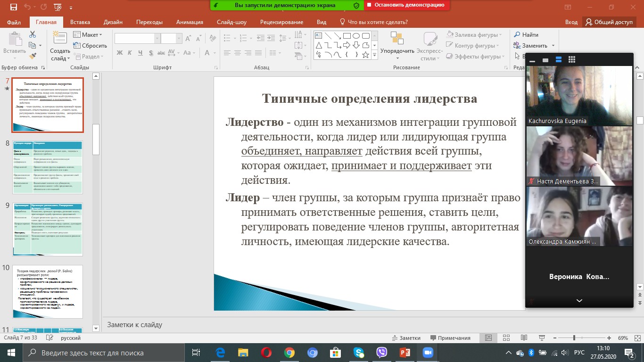Click the zoom slider in status bar
This screenshot has width=644, height=362.
(574, 338)
